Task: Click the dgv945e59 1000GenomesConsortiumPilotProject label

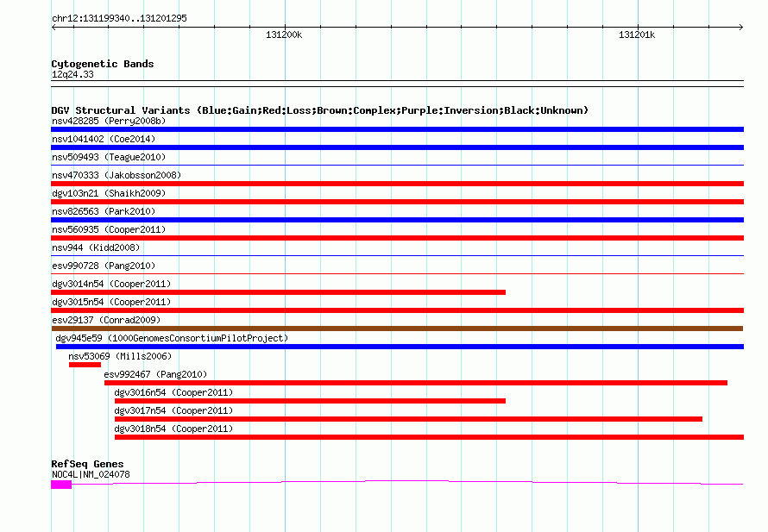Action: pyautogui.click(x=172, y=338)
